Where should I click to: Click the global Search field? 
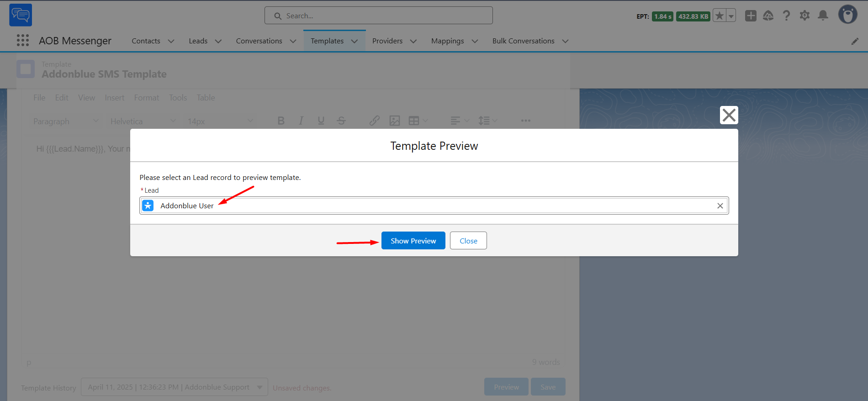click(379, 16)
